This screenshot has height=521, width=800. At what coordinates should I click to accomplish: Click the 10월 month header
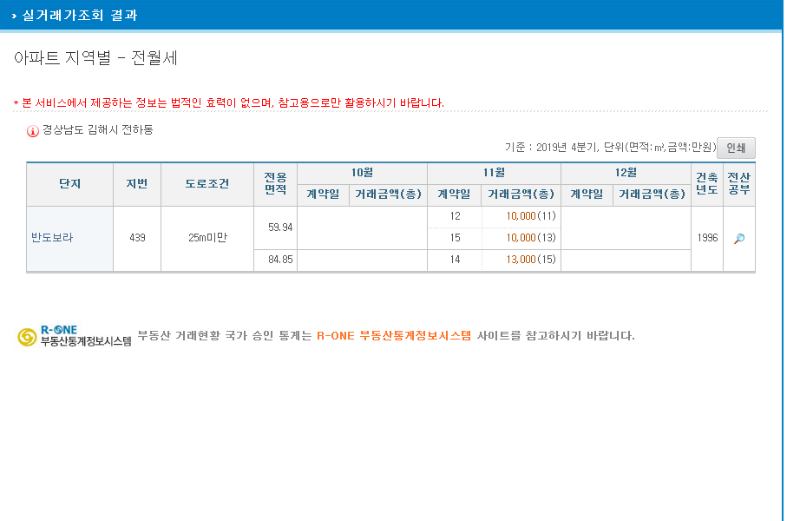pyautogui.click(x=362, y=173)
